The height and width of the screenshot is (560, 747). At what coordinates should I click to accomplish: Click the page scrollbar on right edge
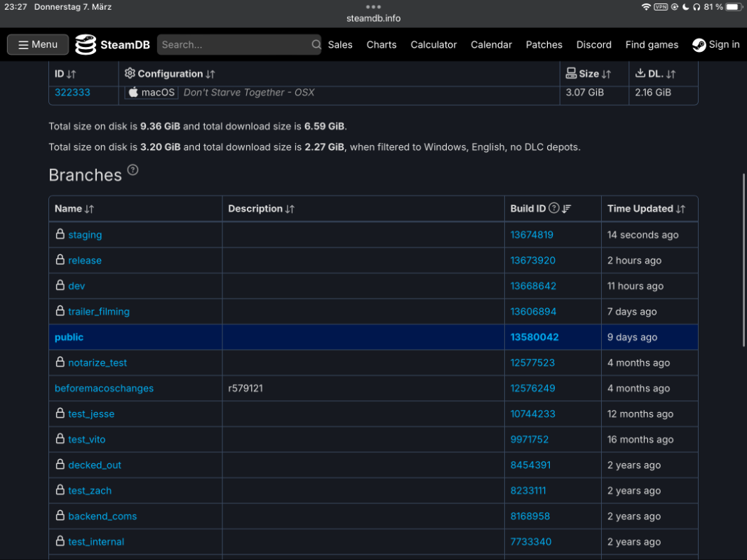tap(743, 259)
